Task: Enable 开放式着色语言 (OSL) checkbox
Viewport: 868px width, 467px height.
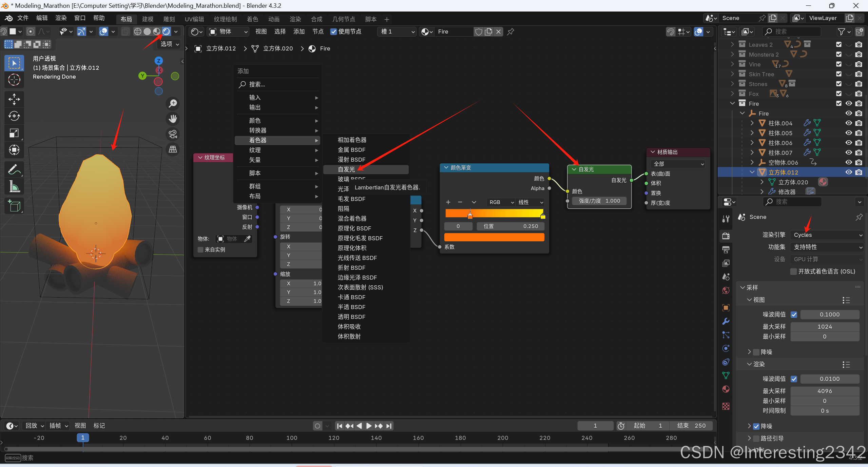Action: (x=793, y=271)
